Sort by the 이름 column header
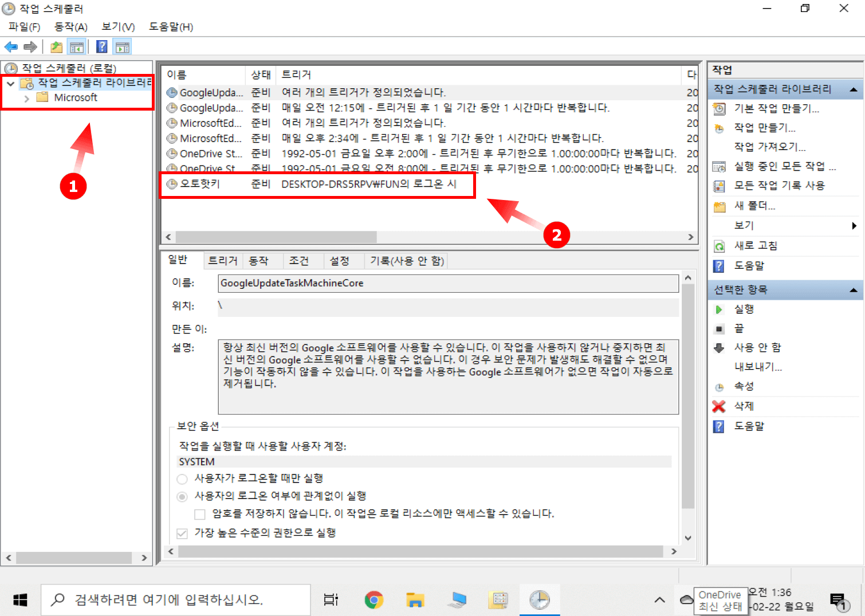The width and height of the screenshot is (865, 616). (204, 74)
